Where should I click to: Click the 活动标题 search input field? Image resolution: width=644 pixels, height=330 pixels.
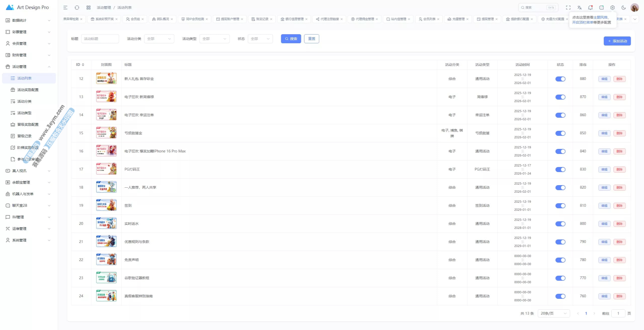100,39
